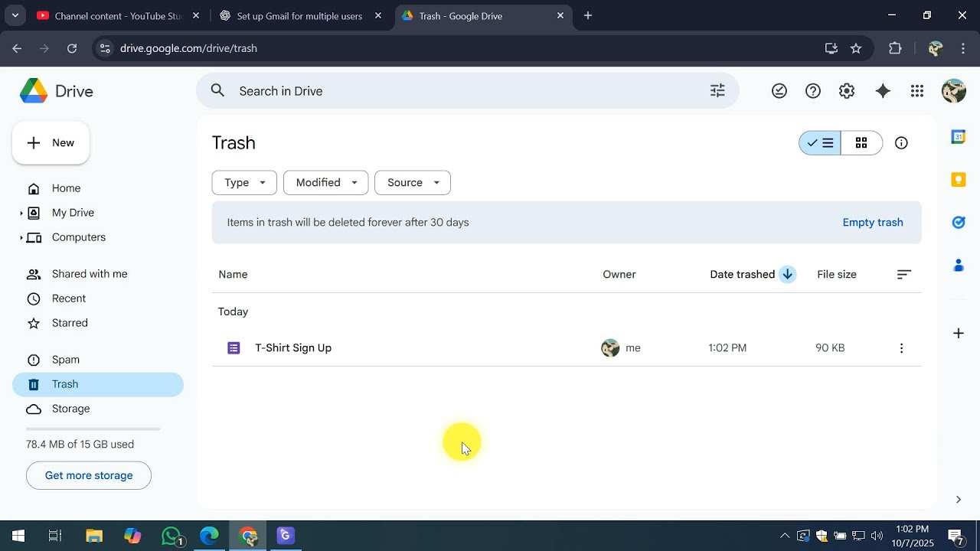Open the Storage section

point(98,409)
